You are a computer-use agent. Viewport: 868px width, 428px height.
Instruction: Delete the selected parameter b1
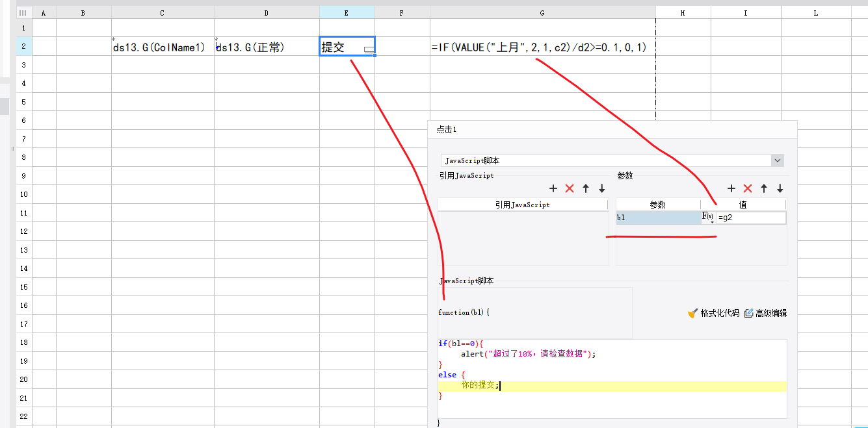pos(748,188)
